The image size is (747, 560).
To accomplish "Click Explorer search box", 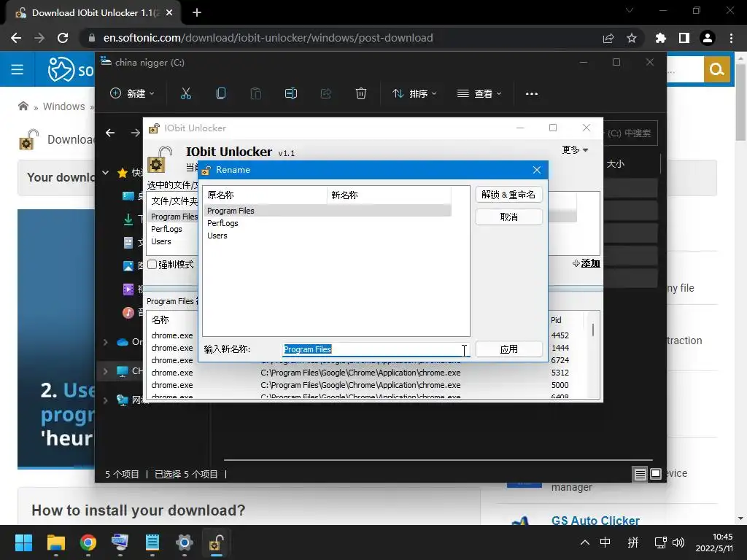I will pyautogui.click(x=630, y=133).
